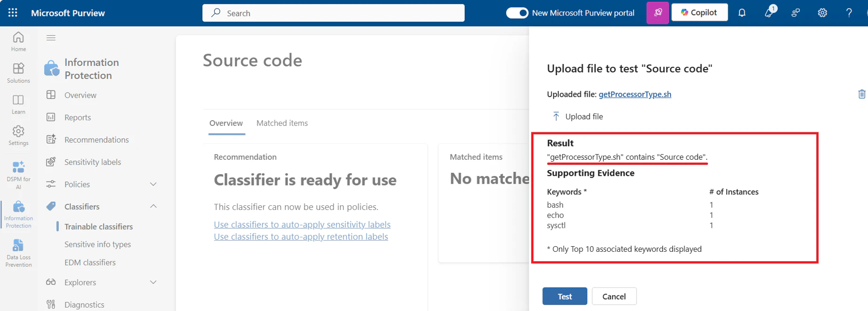Click 'Classifier is ready for use' heading
Screen dimensions: 868x311
[x=305, y=180]
